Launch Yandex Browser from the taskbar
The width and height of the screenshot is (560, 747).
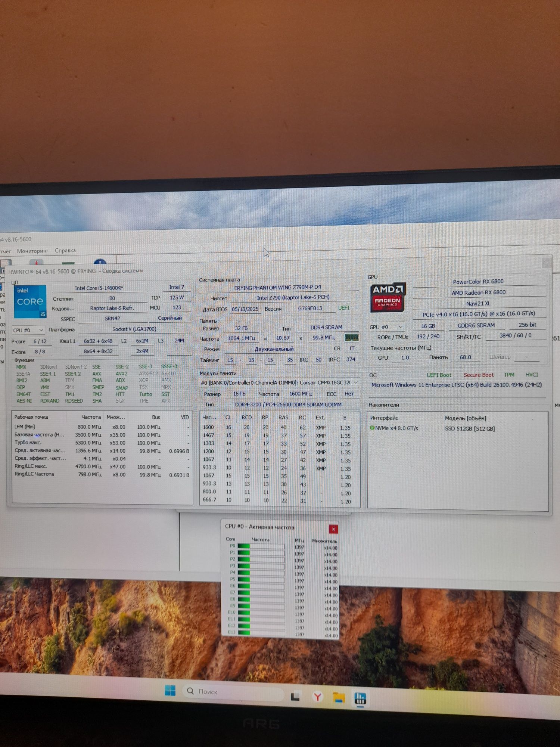pos(317,697)
